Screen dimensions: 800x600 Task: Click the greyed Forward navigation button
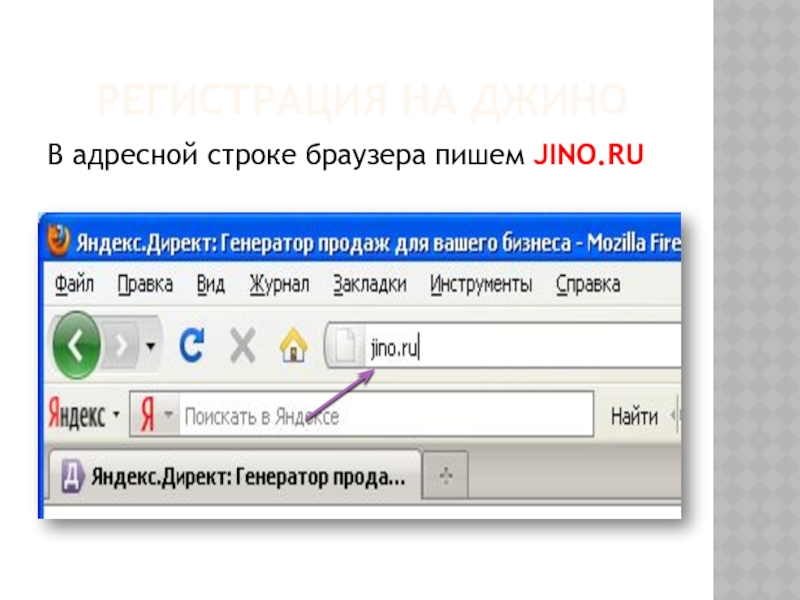[121, 345]
